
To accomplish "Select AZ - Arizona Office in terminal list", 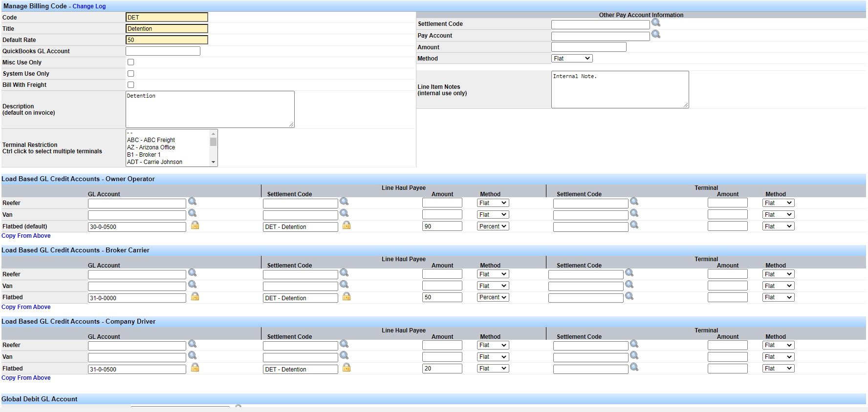I will point(151,147).
